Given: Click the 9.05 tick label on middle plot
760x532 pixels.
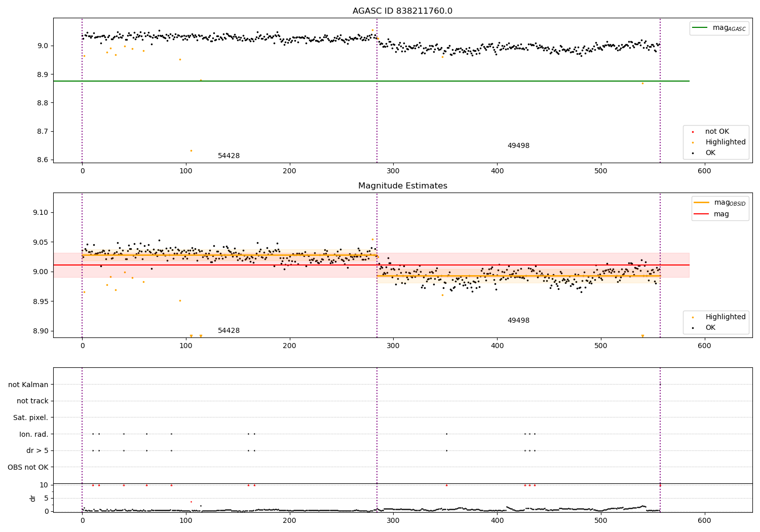Looking at the screenshot, I should [41, 242].
